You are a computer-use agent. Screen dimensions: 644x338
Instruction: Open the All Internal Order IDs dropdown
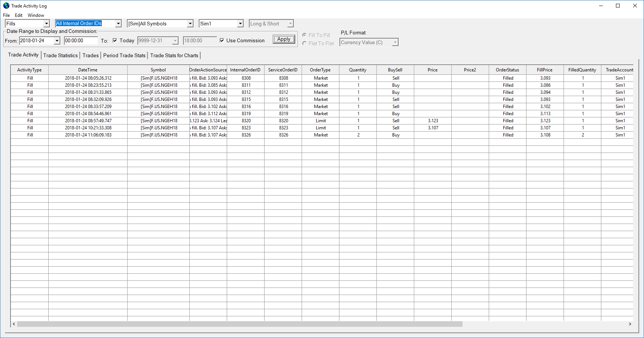(x=118, y=24)
